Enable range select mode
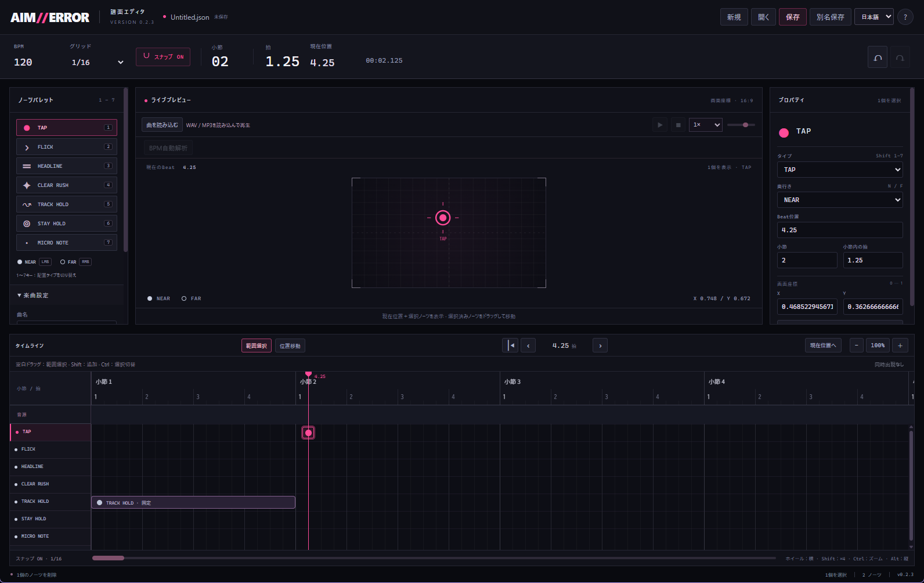The width and height of the screenshot is (924, 583). (x=256, y=346)
